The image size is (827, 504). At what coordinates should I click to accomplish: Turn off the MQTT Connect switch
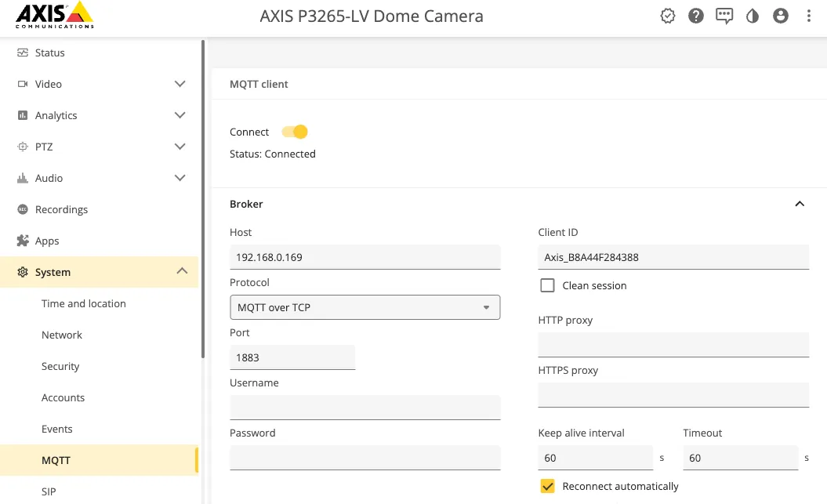295,132
